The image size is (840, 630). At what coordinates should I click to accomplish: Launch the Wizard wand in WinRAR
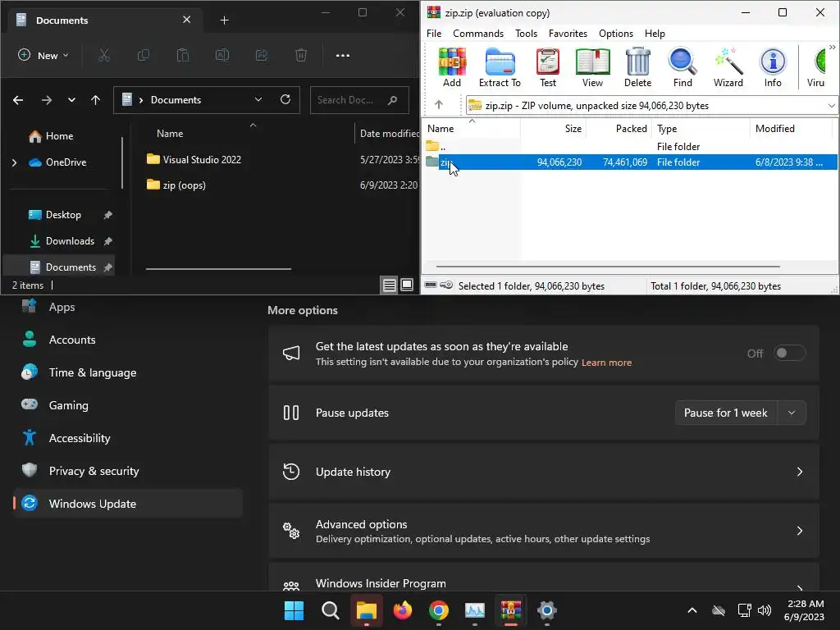click(x=728, y=67)
